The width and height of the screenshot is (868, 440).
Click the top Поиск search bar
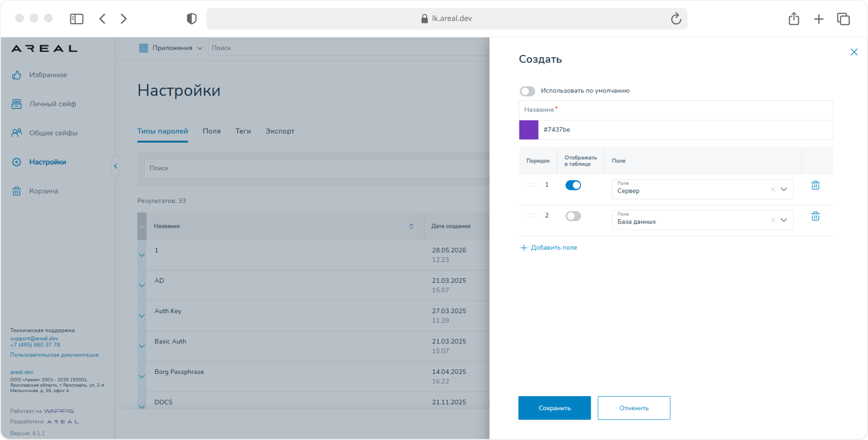tap(349, 48)
